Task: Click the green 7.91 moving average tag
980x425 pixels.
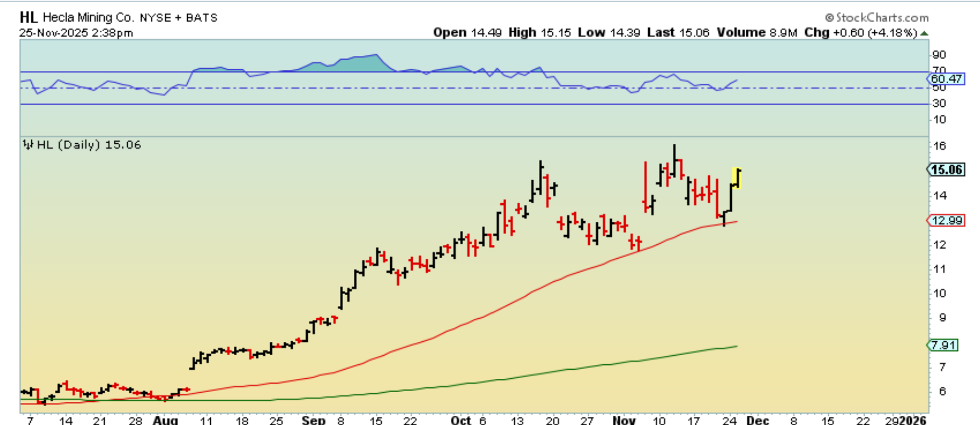Action: 943,345
